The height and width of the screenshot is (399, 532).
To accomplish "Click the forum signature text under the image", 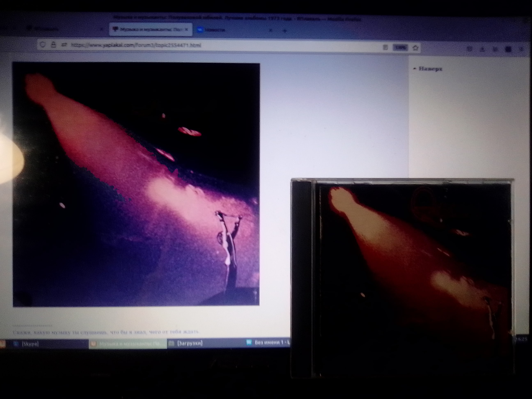I will [106, 332].
